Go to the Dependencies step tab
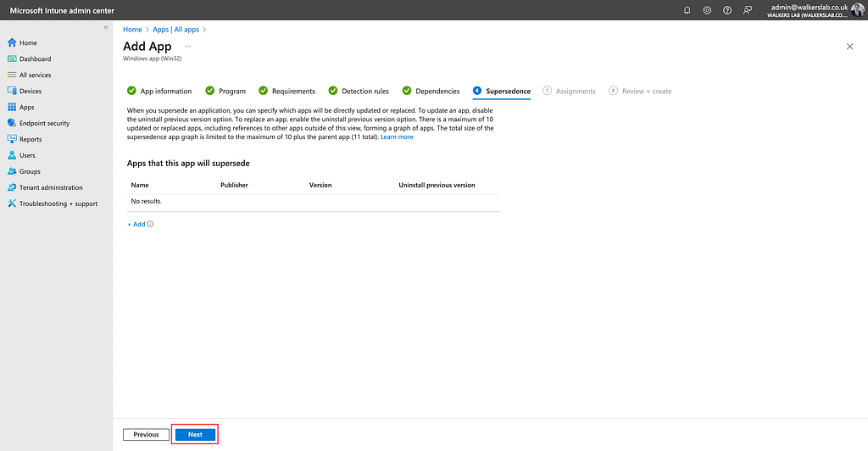The width and height of the screenshot is (868, 451). coord(437,91)
